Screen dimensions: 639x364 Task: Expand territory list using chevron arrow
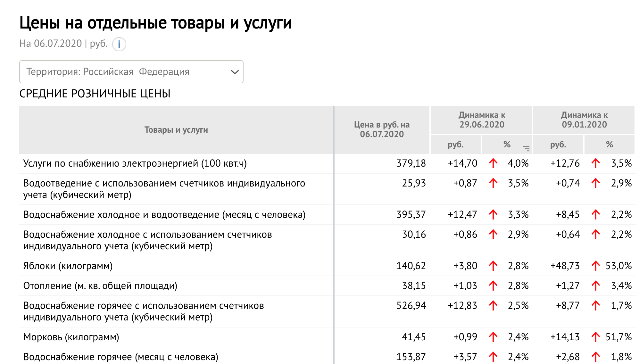click(235, 72)
